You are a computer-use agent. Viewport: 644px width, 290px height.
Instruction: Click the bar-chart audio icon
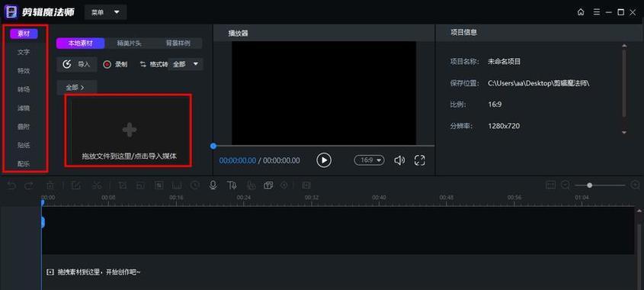pyautogui.click(x=177, y=185)
